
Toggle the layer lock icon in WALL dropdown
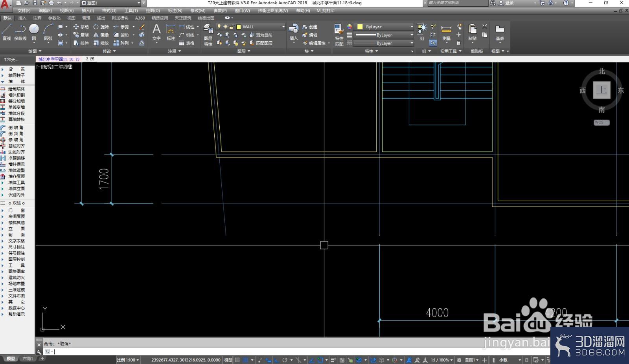click(x=232, y=27)
